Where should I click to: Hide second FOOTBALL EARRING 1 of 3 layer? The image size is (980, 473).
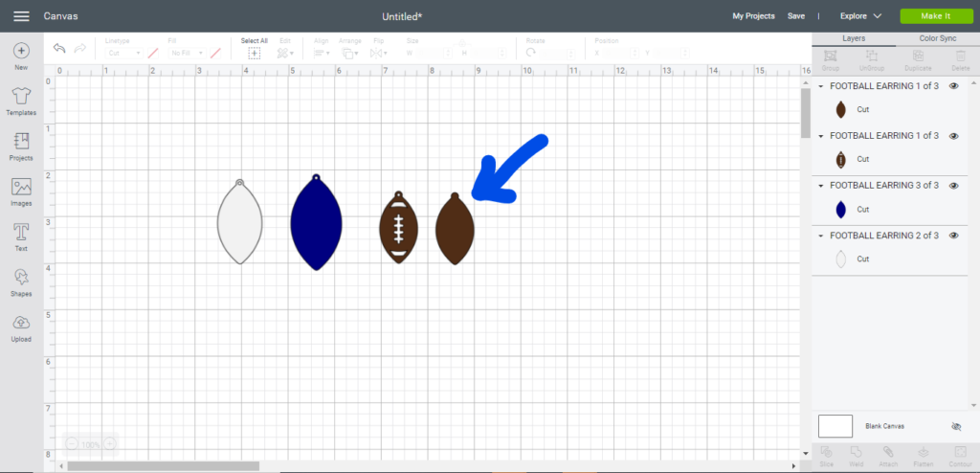(954, 136)
